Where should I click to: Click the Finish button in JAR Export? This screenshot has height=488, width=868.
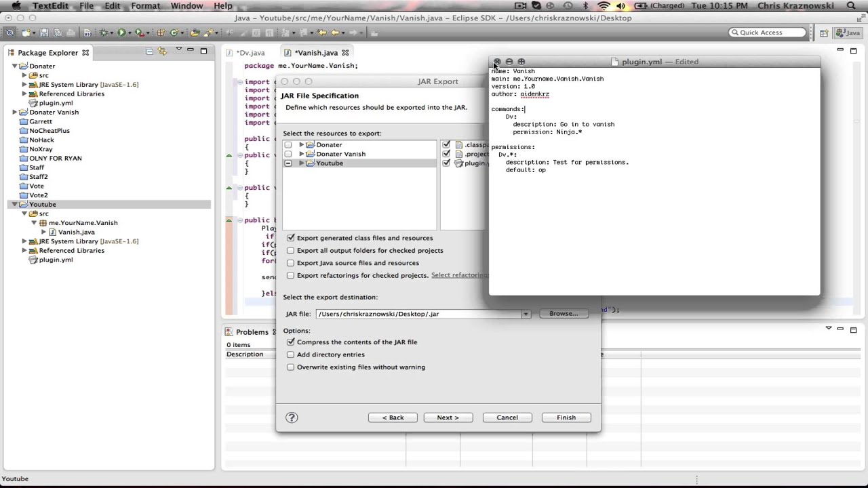(x=566, y=418)
